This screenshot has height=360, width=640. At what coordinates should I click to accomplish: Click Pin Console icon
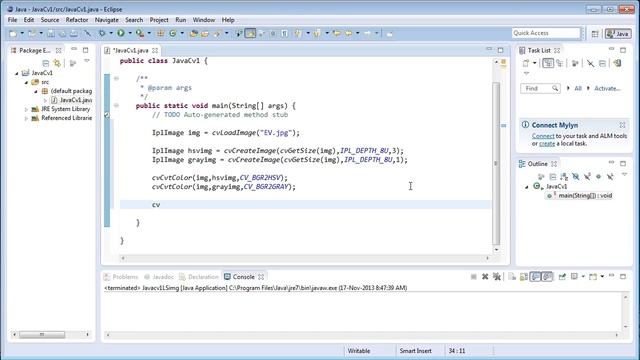click(x=562, y=277)
